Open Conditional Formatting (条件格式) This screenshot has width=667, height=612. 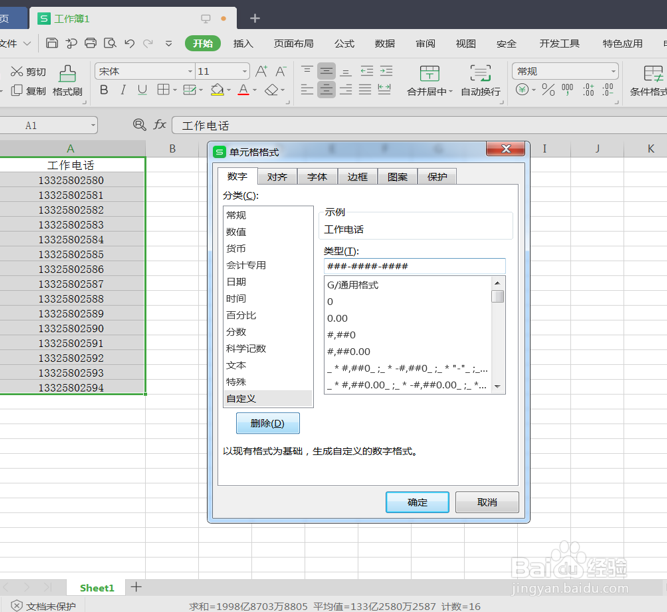pos(650,80)
